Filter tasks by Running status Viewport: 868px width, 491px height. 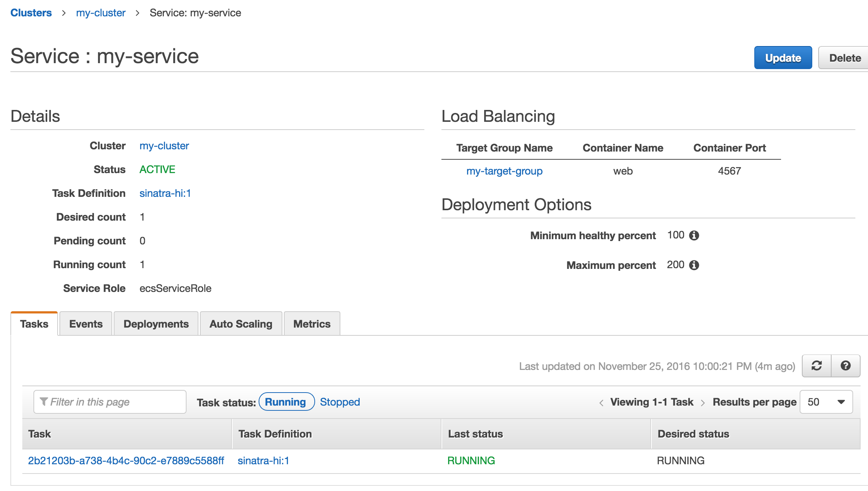286,402
